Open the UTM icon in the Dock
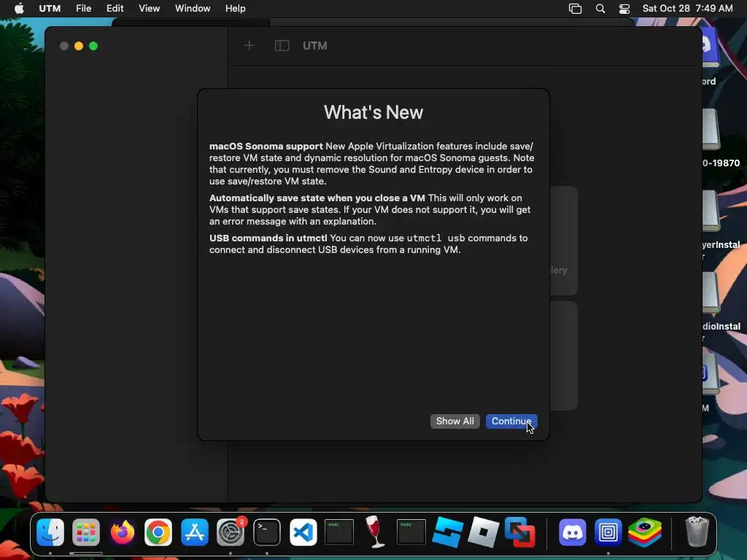 [x=608, y=532]
